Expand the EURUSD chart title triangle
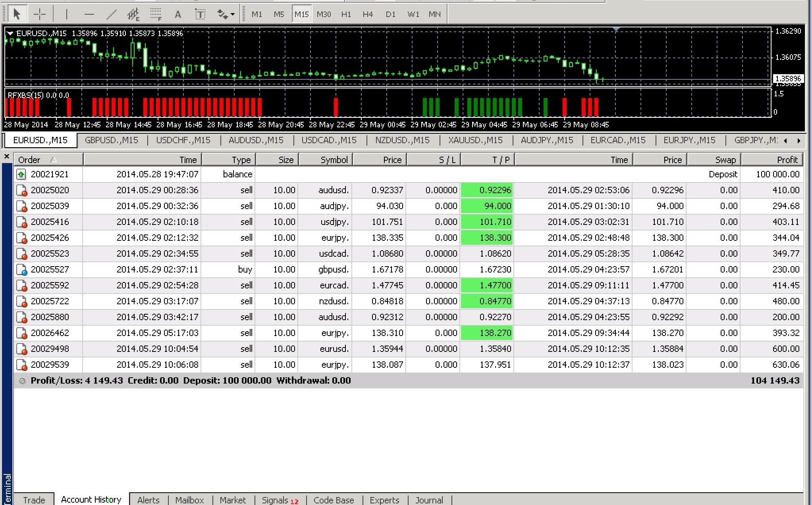Viewport: 812px width, 505px height. pyautogui.click(x=10, y=34)
